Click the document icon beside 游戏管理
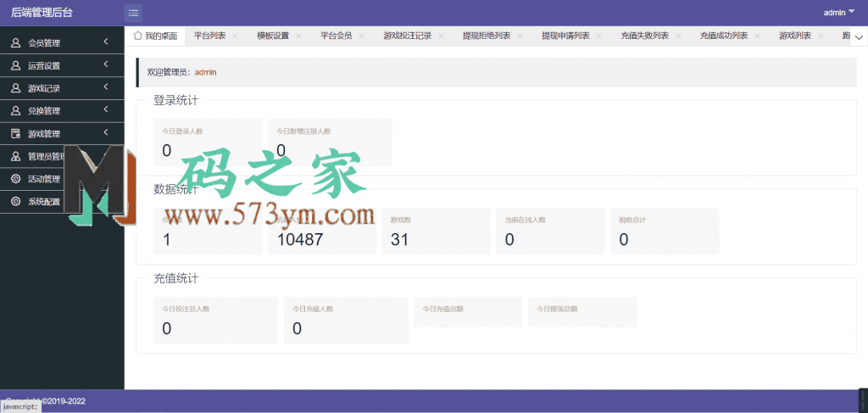Screen dimensions: 868x413 (15, 134)
